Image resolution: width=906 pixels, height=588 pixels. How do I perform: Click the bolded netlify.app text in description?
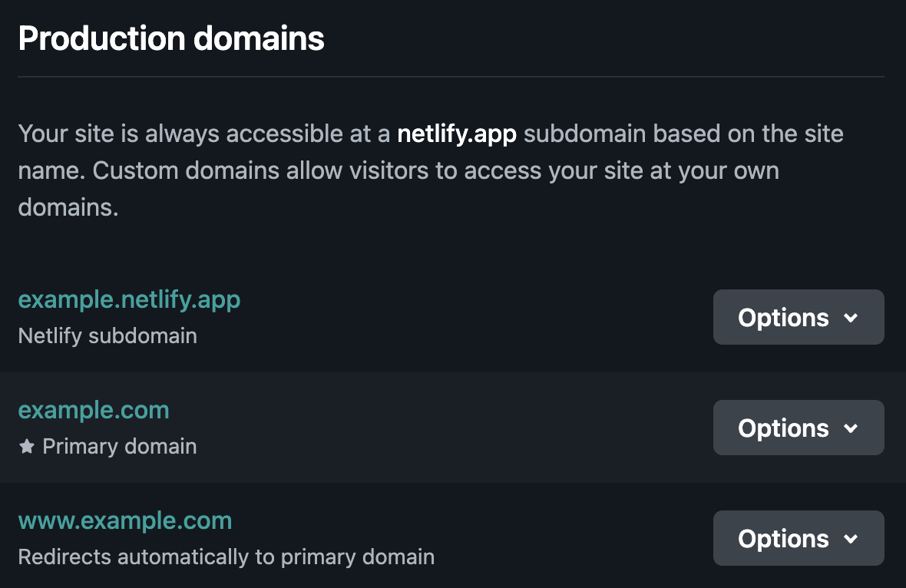click(x=456, y=134)
